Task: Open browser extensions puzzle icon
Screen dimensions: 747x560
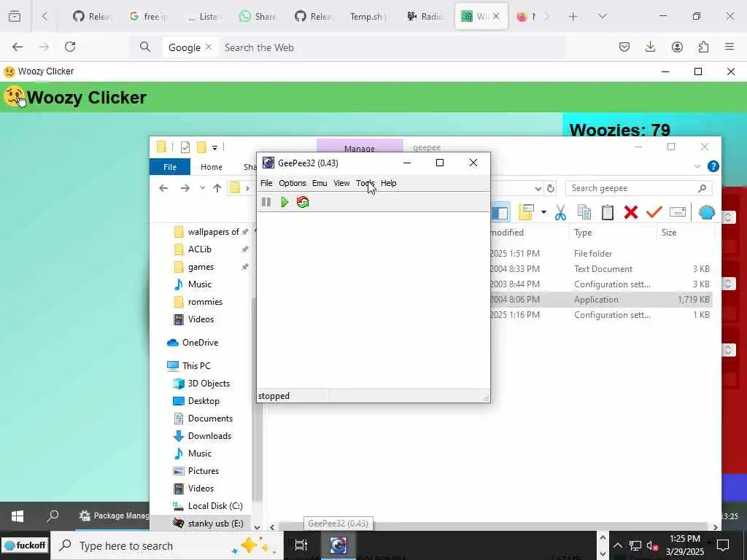Action: (x=703, y=47)
